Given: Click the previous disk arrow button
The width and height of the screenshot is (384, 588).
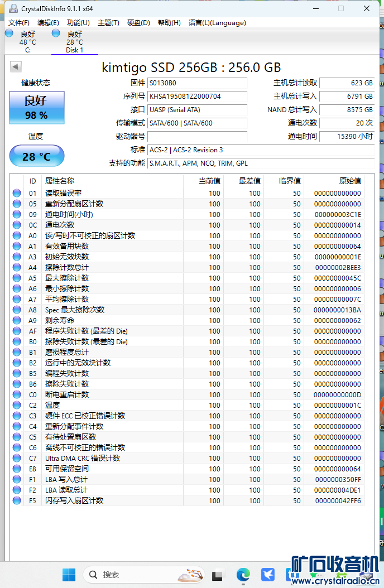Looking at the screenshot, I should [x=16, y=66].
